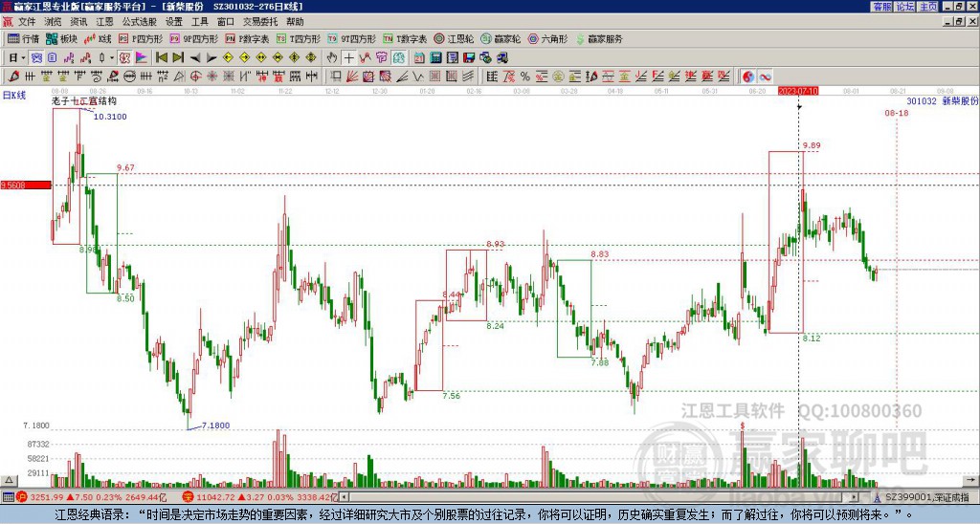Open the 资讯 menu
The width and height of the screenshot is (980, 524).
(x=78, y=22)
